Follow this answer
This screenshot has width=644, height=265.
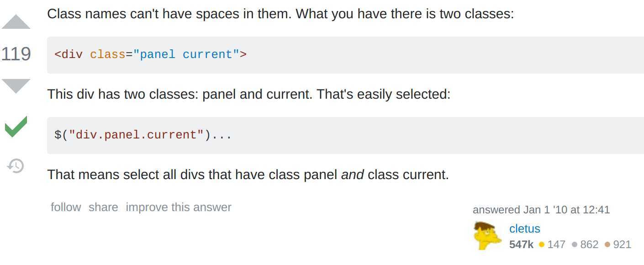click(66, 207)
